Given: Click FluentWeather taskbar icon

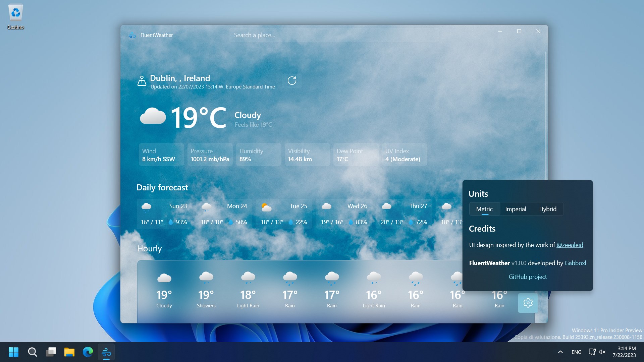Looking at the screenshot, I should pyautogui.click(x=106, y=352).
